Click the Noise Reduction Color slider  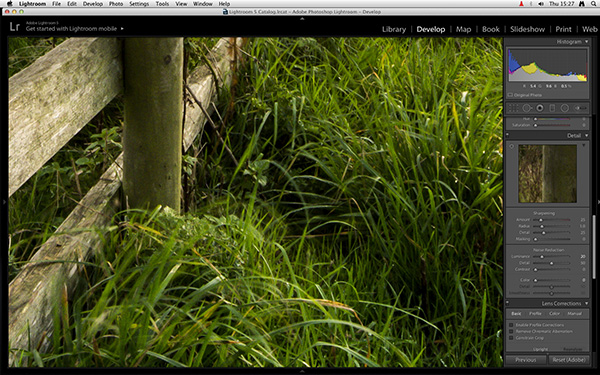tap(551, 280)
